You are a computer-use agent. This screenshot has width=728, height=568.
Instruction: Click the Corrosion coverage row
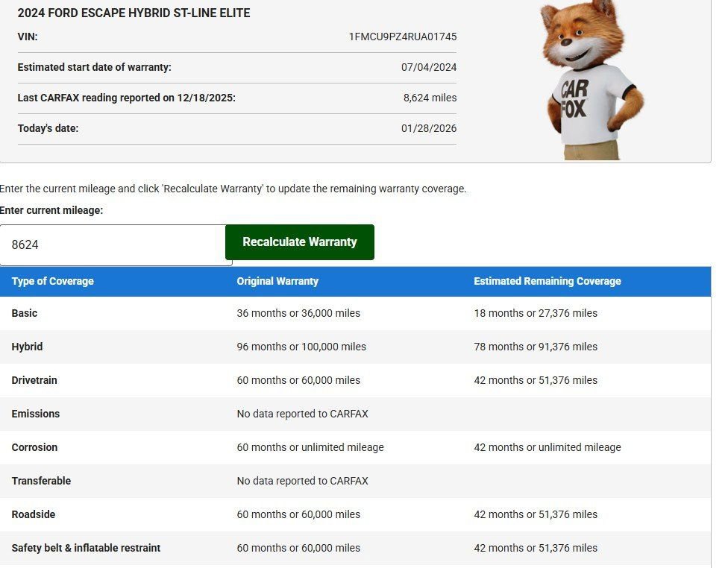34,447
